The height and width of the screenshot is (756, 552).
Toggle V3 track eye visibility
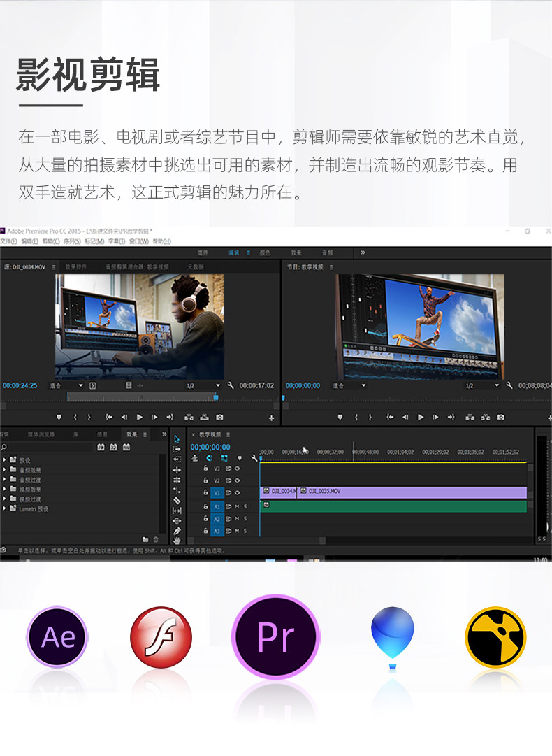(x=237, y=468)
